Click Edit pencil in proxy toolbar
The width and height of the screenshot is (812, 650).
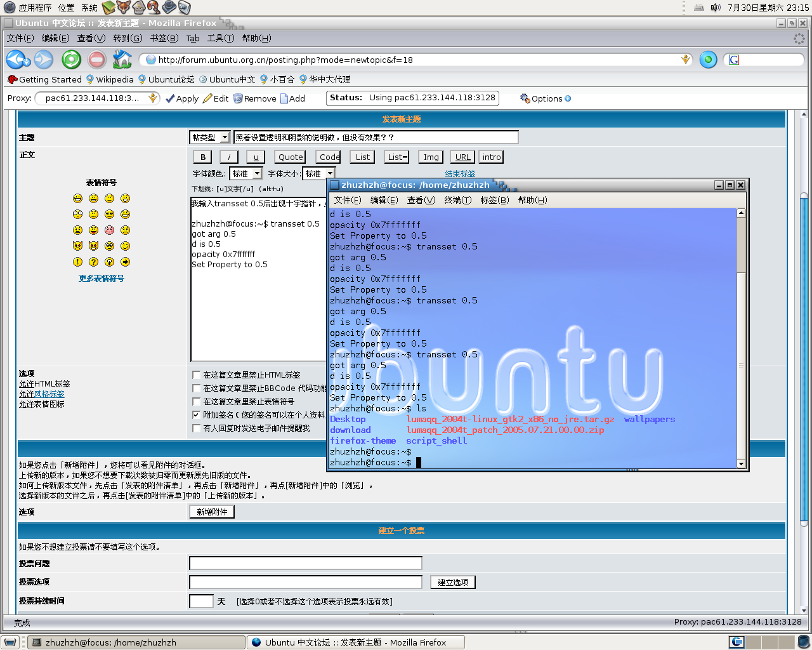[x=216, y=98]
